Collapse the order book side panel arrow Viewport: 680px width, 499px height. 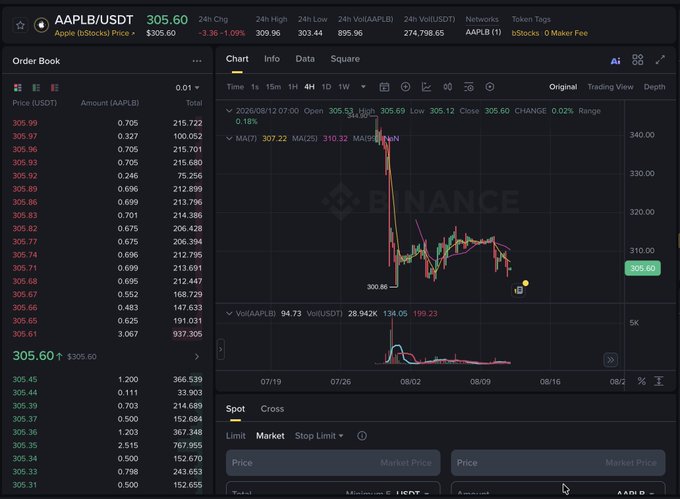pos(221,349)
